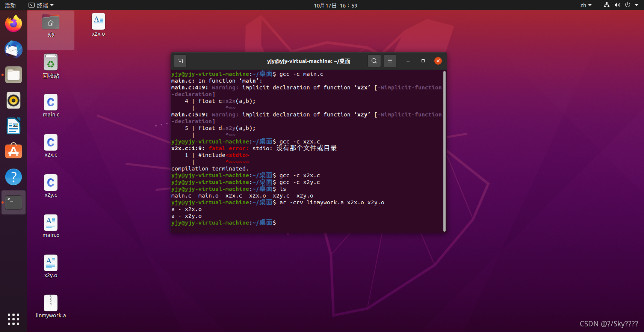This screenshot has height=332, width=644.
Task: Click the 'compilation terminated.' line
Action: point(210,169)
